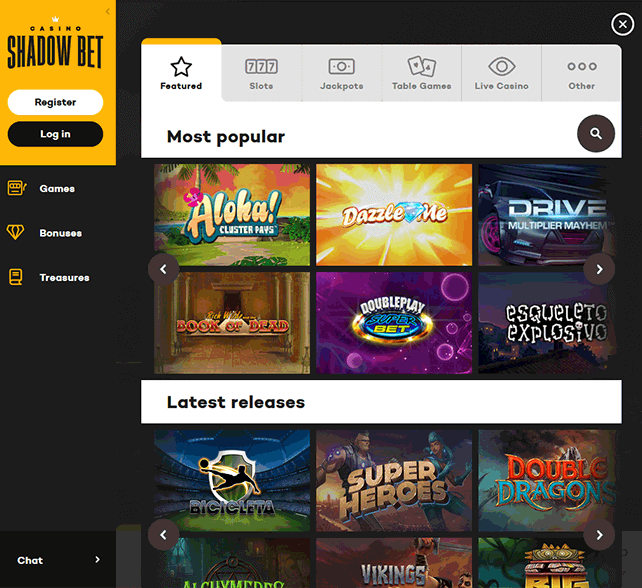Viewport: 642px width, 588px height.
Task: Click the Jackpots banknote icon
Action: pyautogui.click(x=341, y=66)
